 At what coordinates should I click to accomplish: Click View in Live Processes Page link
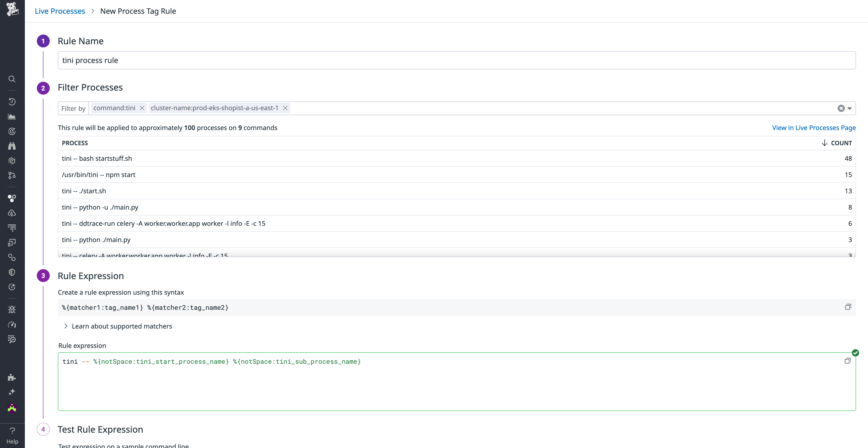(814, 128)
